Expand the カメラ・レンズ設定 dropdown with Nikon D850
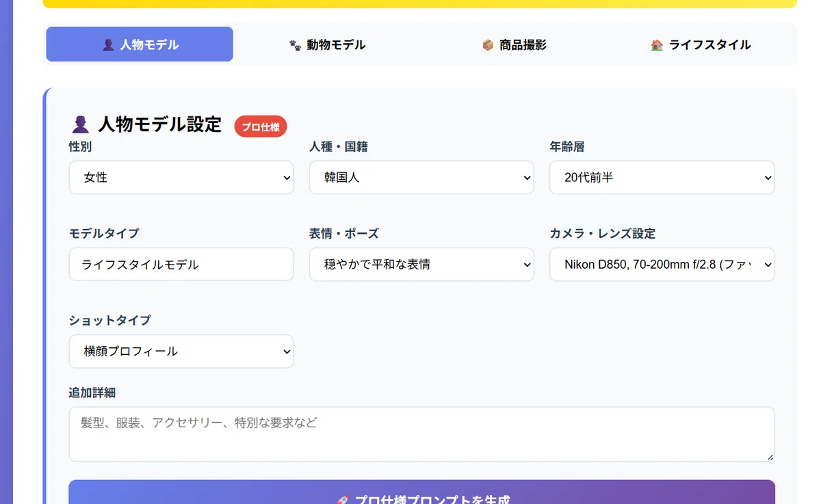Screen dimensions: 821x504 662,264
